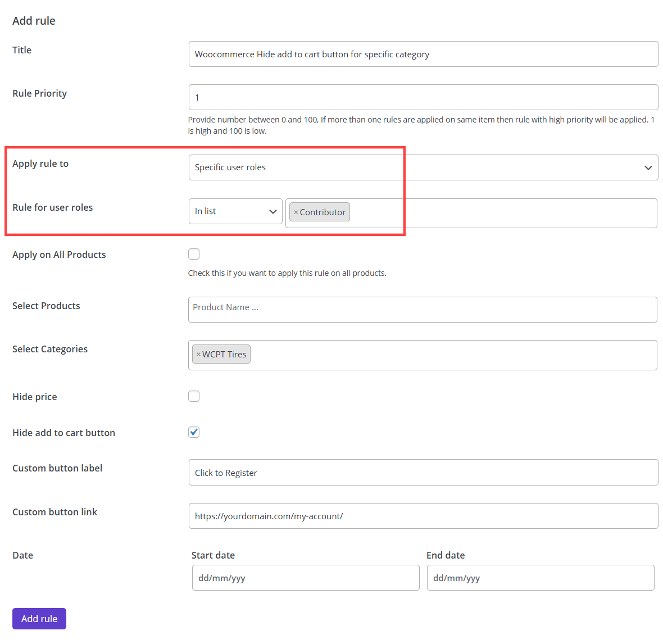Image resolution: width=663 pixels, height=644 pixels.
Task: Click the Hide add to cart button label
Action: pyautogui.click(x=64, y=433)
